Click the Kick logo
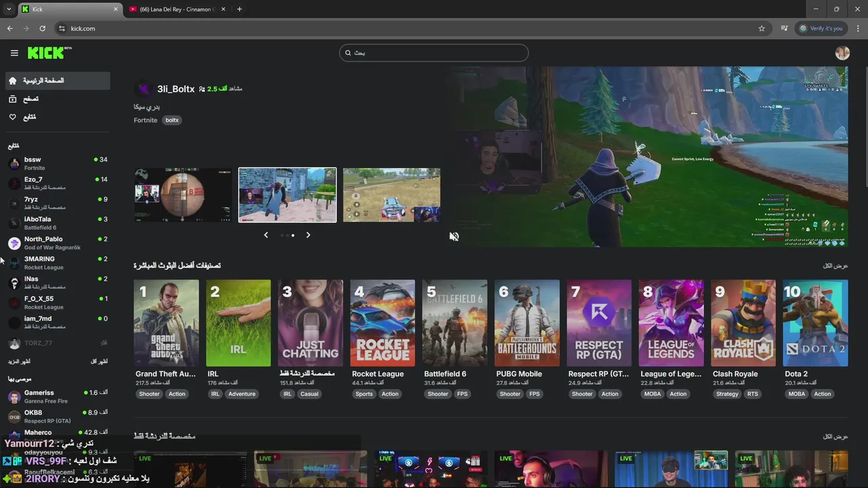868x488 pixels. tap(50, 53)
